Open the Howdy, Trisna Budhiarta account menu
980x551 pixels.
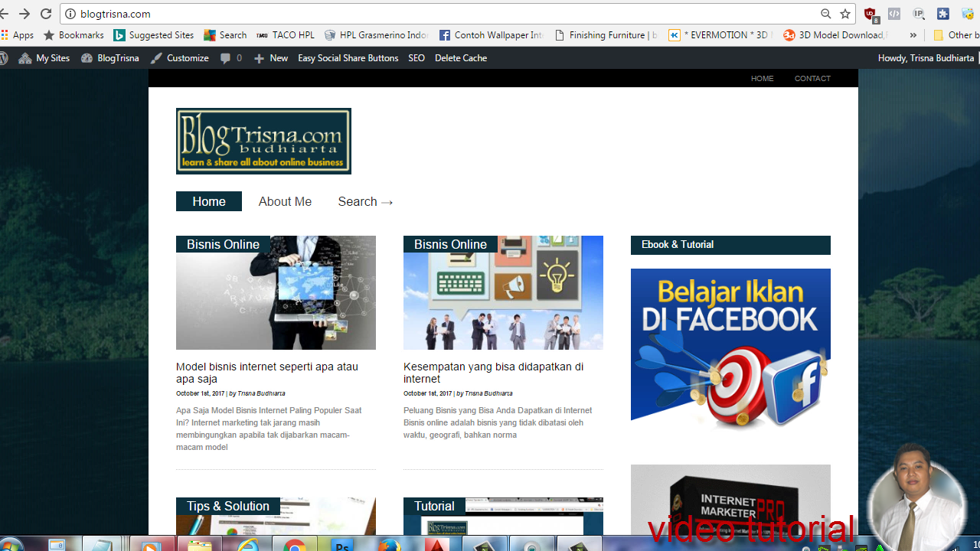(x=926, y=58)
